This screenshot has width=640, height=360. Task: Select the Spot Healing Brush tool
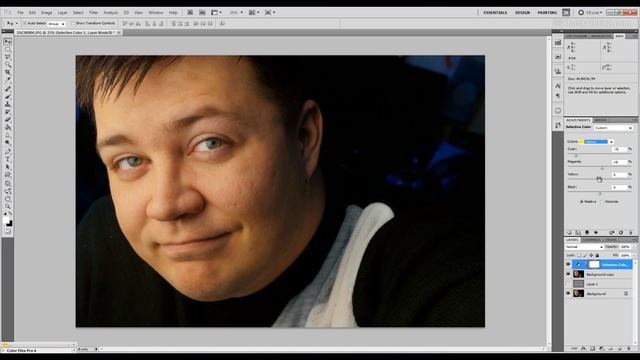7,89
